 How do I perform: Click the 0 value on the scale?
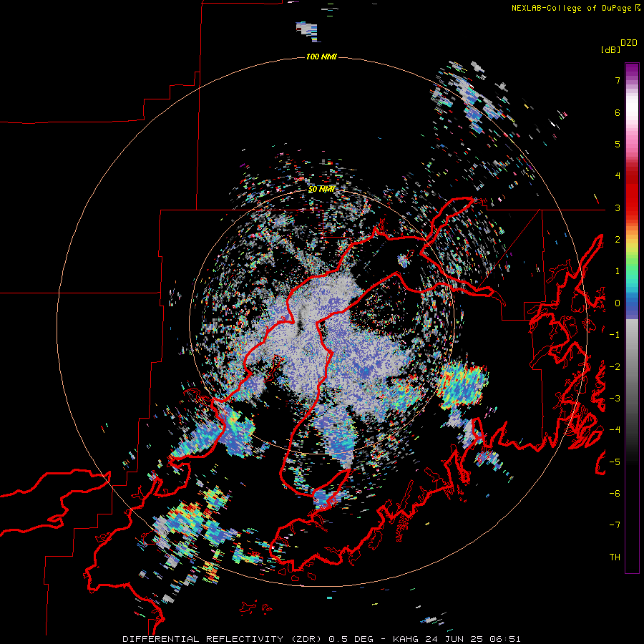[x=618, y=303]
